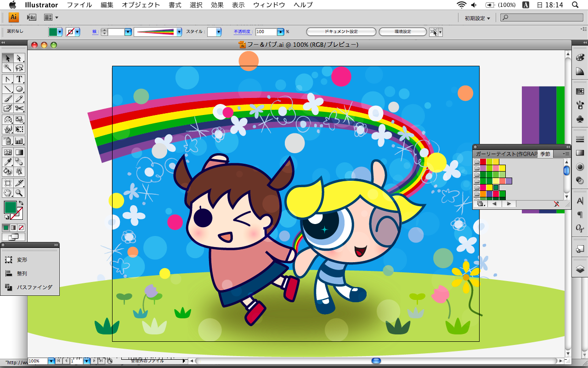Open the Swatches grid panel icon

pyautogui.click(x=580, y=92)
